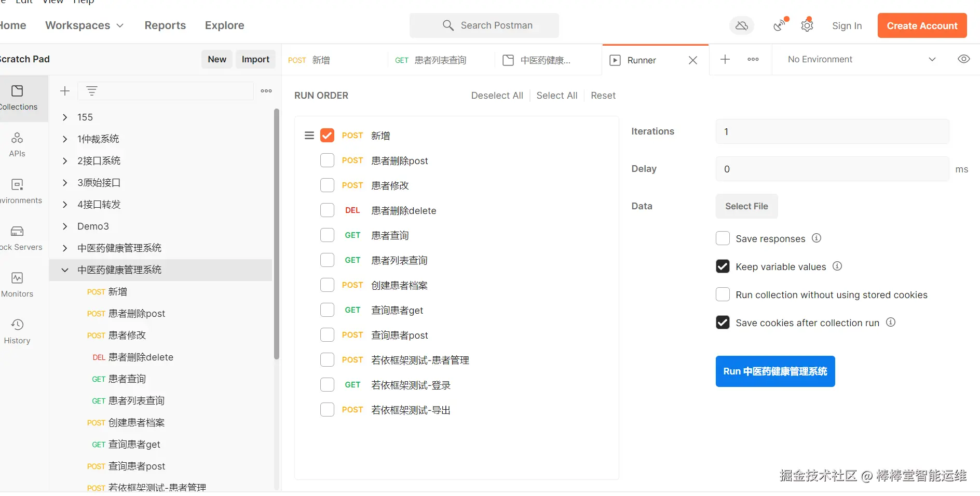Close the Runner tab
Image resolution: width=980 pixels, height=496 pixels.
[693, 60]
